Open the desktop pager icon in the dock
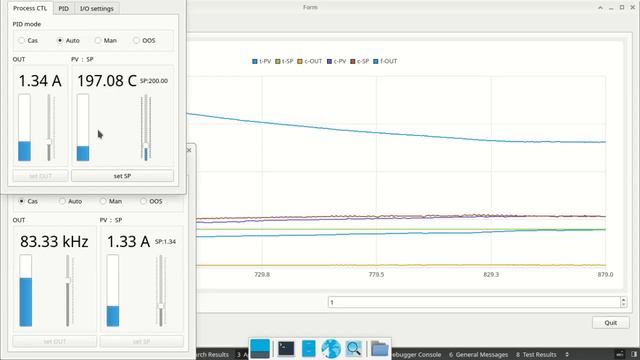Image resolution: width=640 pixels, height=360 pixels. coord(260,349)
